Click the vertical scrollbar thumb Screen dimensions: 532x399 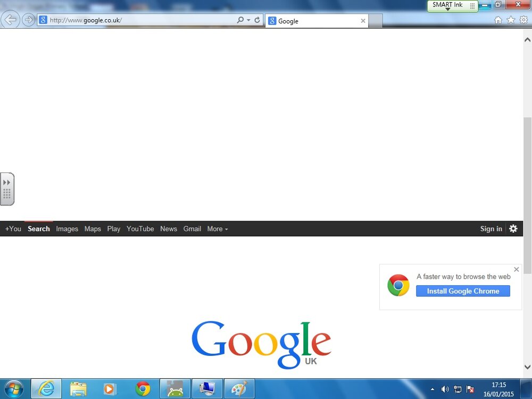pos(527,196)
